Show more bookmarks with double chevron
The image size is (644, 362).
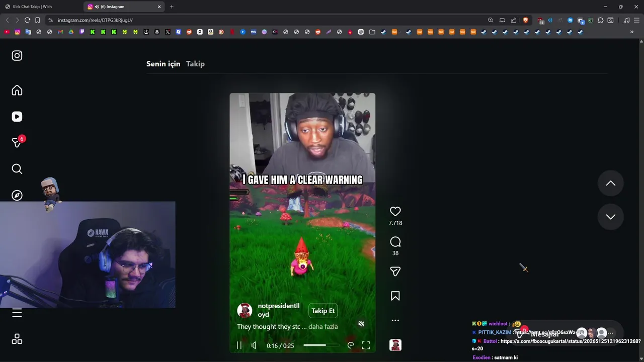(632, 32)
